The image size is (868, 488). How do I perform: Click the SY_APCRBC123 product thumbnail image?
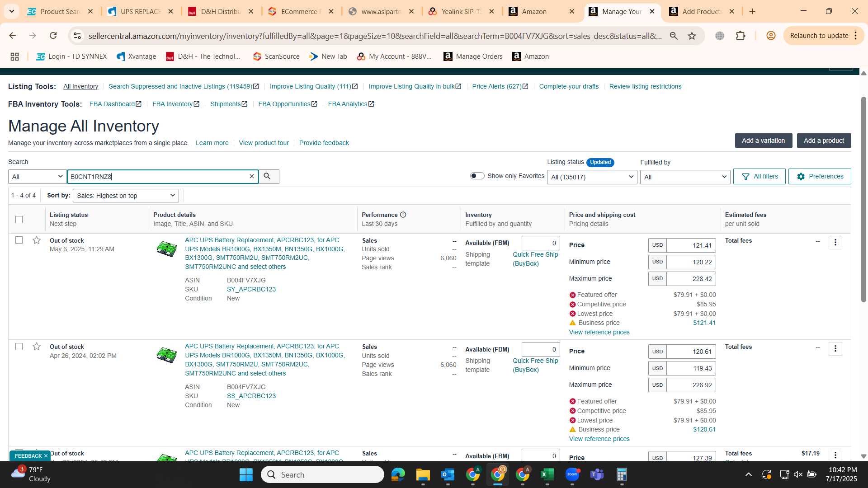tap(166, 249)
